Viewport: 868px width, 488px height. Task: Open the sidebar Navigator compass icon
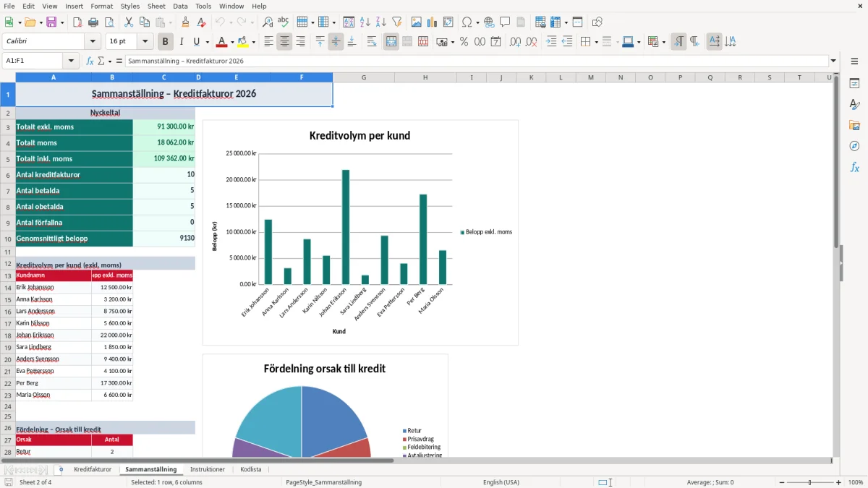pos(854,147)
